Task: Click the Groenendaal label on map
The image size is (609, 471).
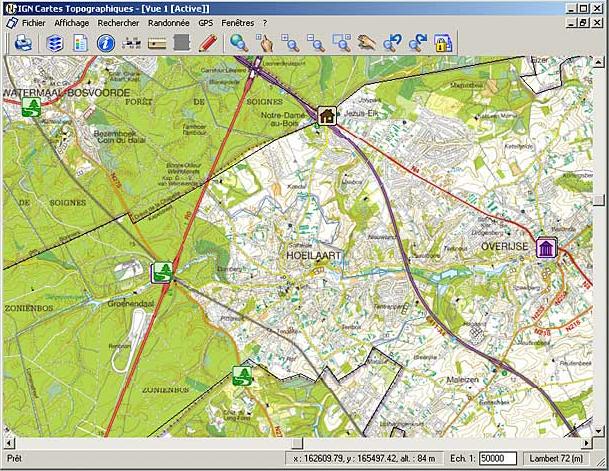Action: coord(130,304)
